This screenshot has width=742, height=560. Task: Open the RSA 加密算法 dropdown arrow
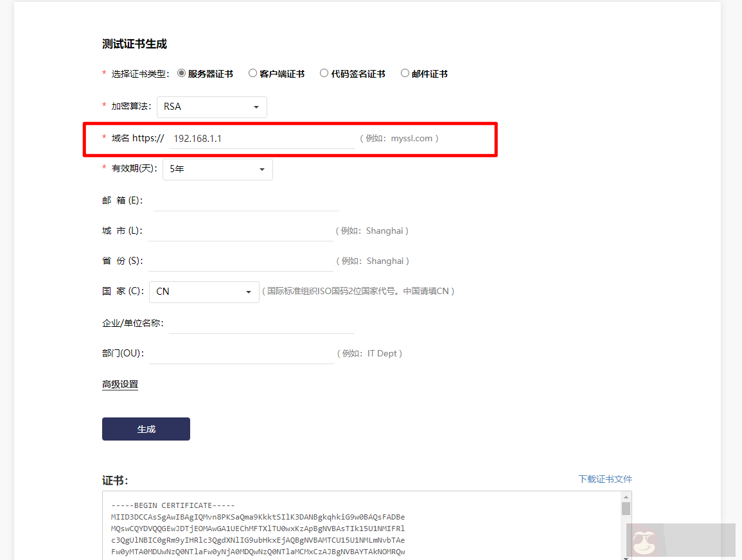pos(256,107)
